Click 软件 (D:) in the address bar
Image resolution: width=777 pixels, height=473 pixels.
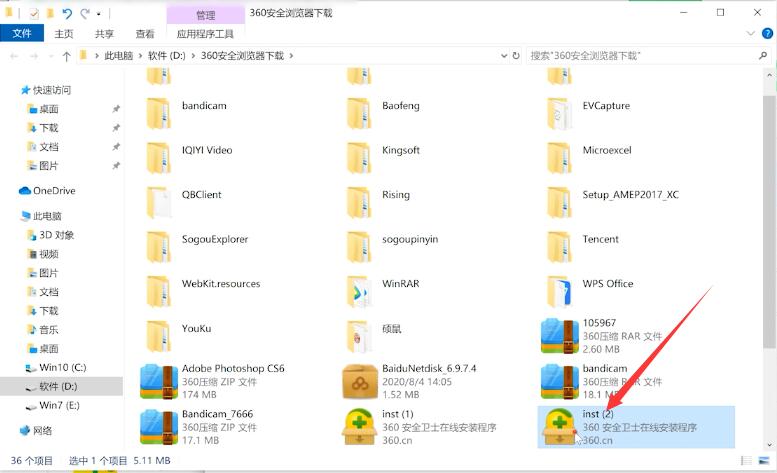coord(166,55)
